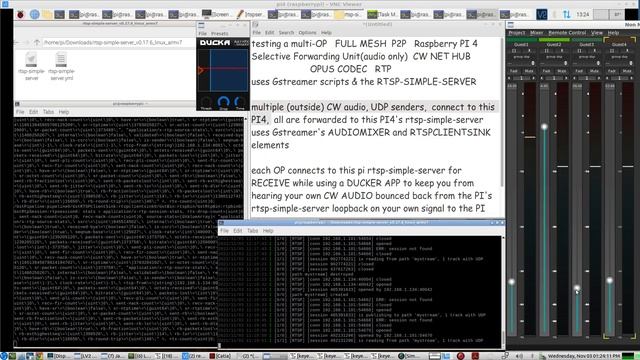Viewport: 640px width, 360px height.
Task: Open the file manager folder icon in the Pi panel
Action: click(x=47, y=15)
